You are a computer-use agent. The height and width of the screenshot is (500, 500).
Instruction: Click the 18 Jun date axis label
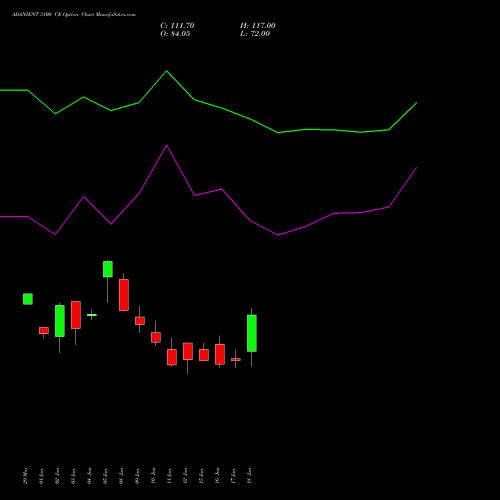[x=249, y=476]
